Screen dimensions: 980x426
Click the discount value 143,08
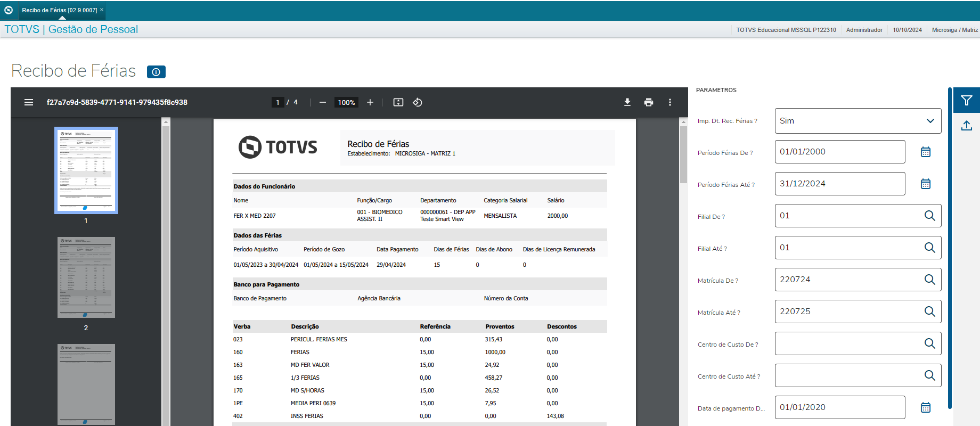point(555,416)
